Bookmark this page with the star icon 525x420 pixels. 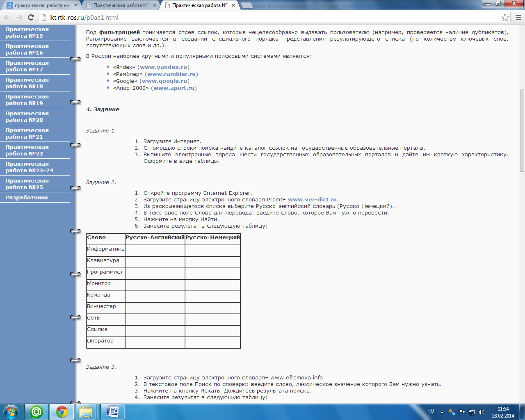click(x=505, y=17)
